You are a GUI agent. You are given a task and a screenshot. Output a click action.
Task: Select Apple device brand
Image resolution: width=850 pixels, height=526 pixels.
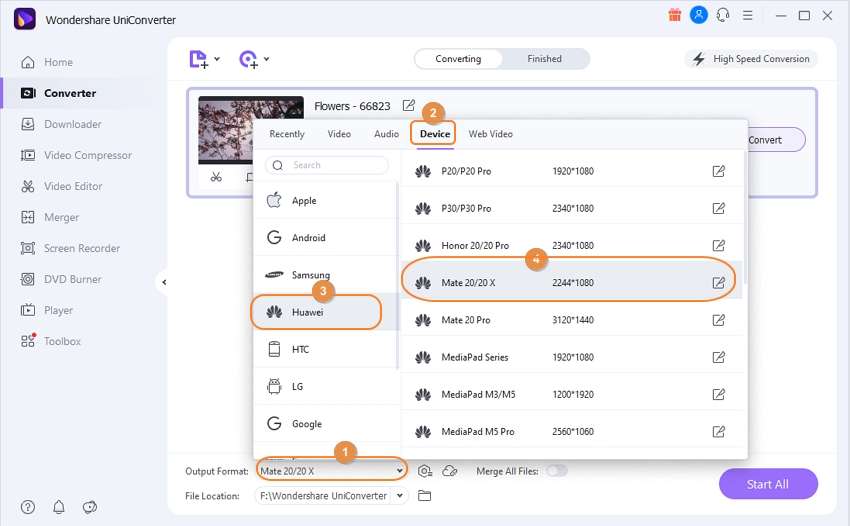click(325, 200)
